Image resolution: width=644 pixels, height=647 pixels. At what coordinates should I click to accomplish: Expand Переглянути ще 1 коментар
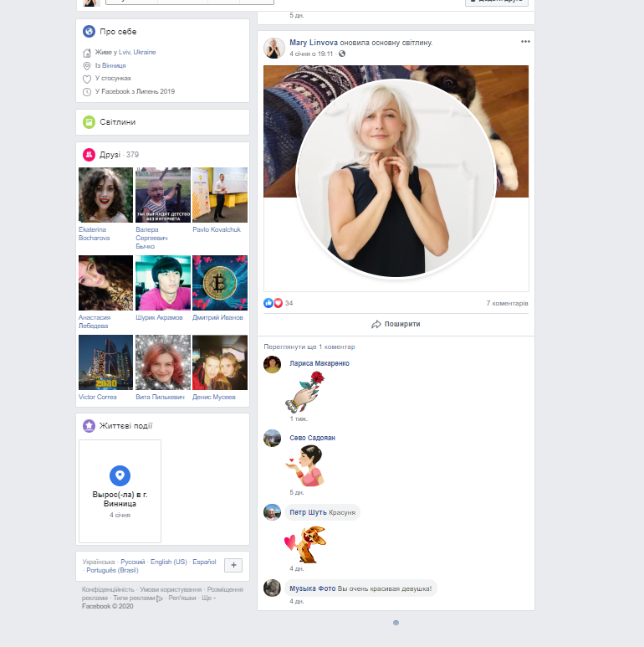[x=309, y=347]
